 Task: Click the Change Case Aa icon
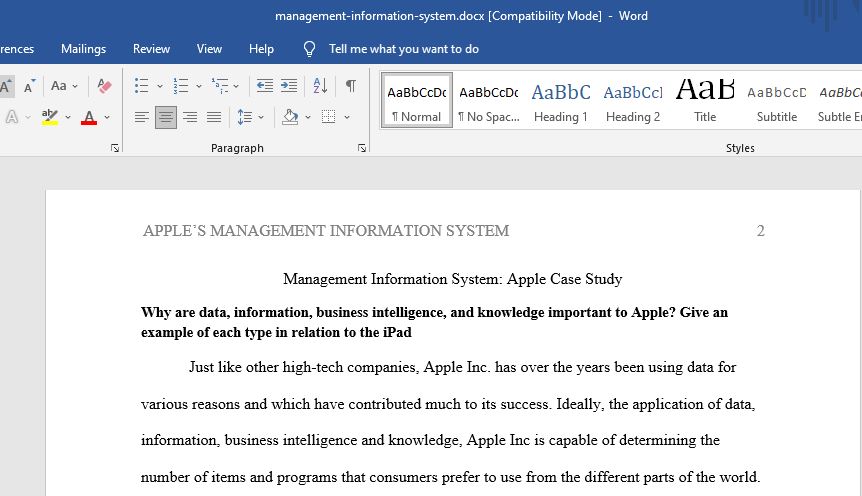pyautogui.click(x=59, y=86)
